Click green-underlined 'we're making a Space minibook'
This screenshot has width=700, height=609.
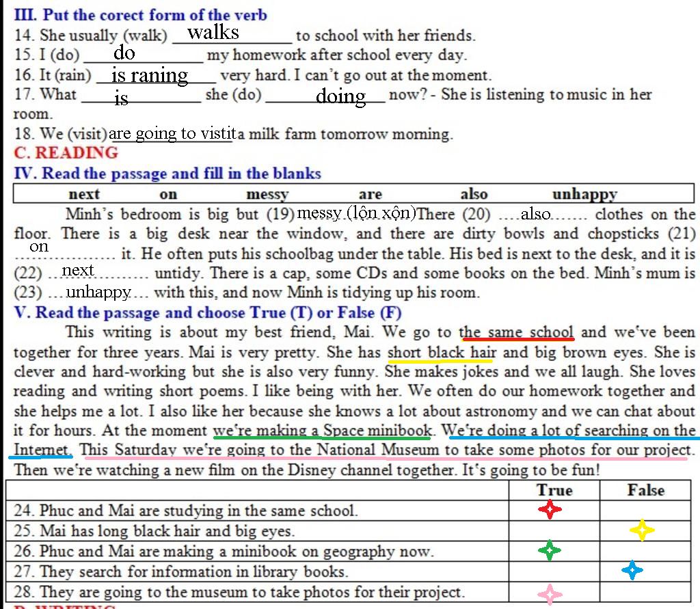point(323,431)
